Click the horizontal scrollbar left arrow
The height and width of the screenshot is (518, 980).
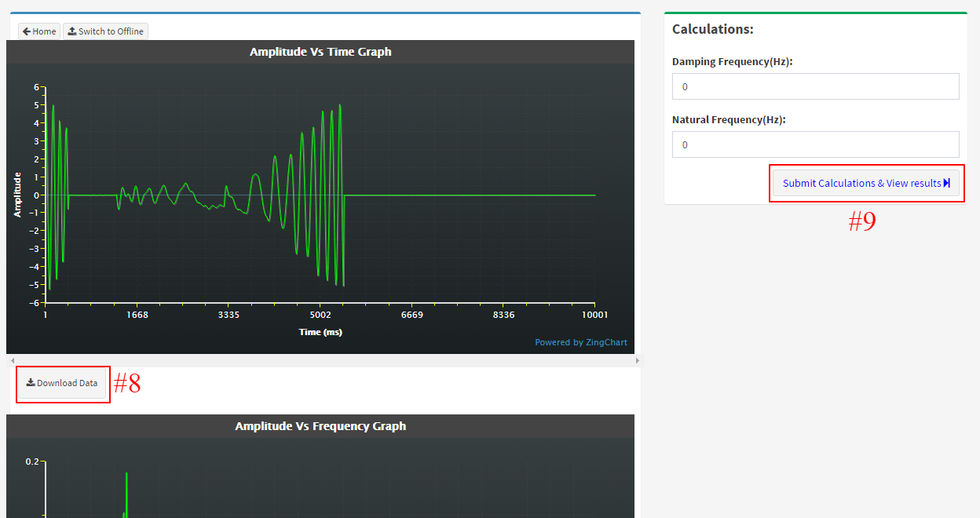point(12,360)
